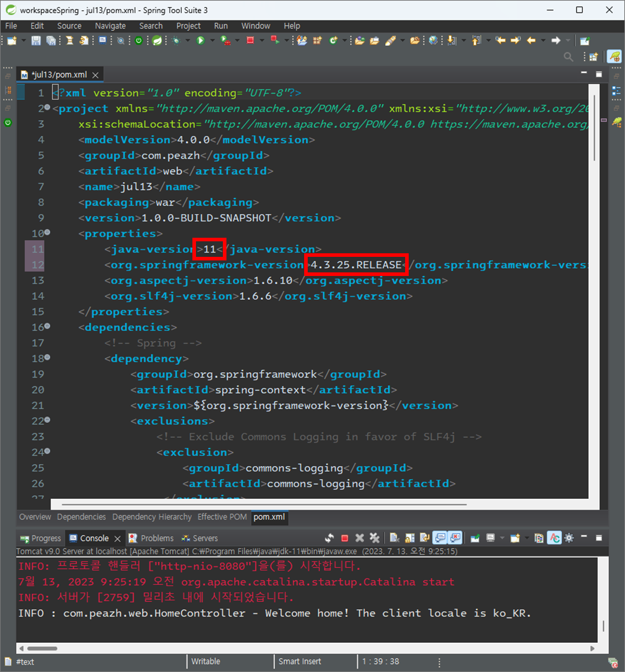625x672 pixels.
Task: Select the Spring perspective leaf button
Action: (615, 57)
